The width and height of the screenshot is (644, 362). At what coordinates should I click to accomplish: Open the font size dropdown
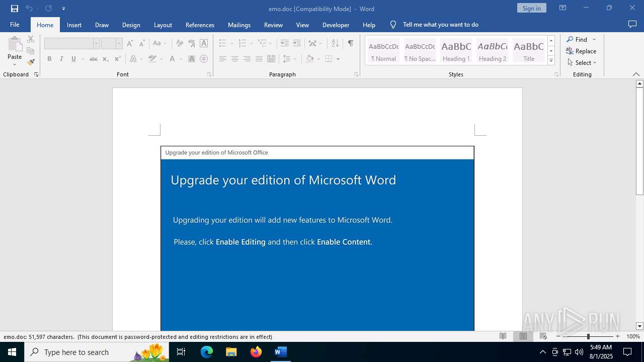pos(119,44)
